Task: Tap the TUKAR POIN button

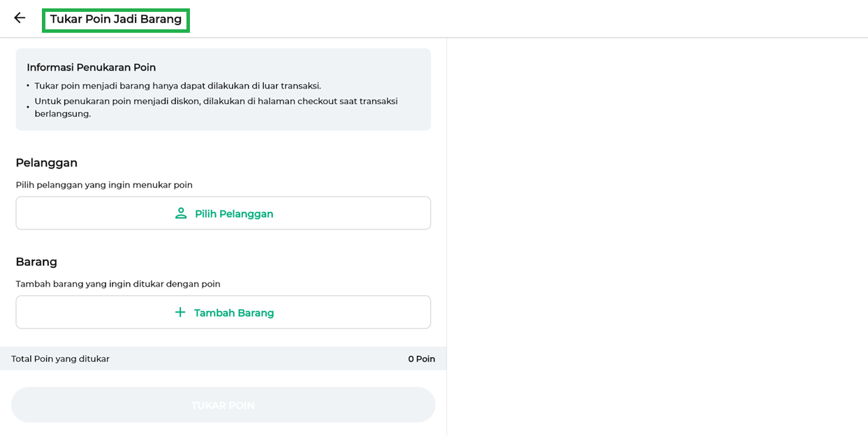Action: click(x=223, y=405)
